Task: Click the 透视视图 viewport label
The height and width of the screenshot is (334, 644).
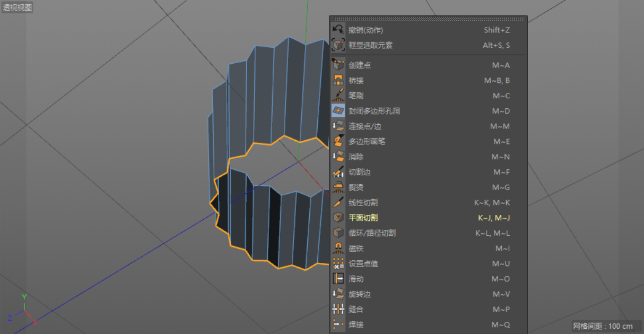Action: pos(18,7)
